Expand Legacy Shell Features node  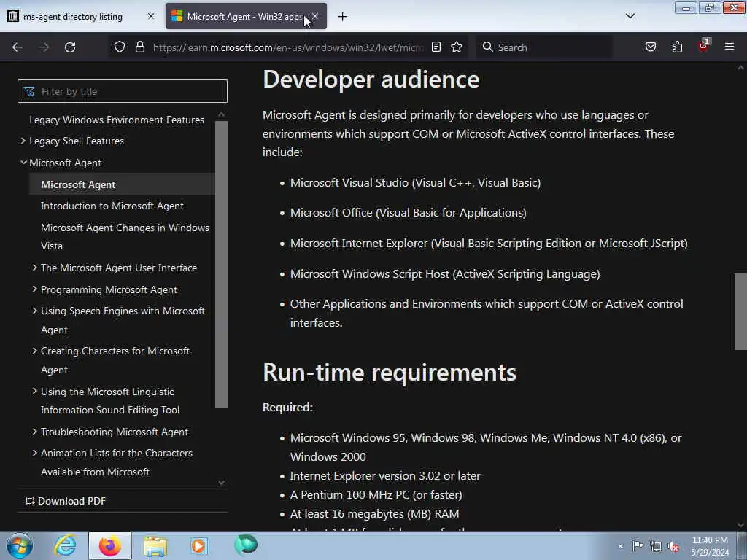[23, 141]
